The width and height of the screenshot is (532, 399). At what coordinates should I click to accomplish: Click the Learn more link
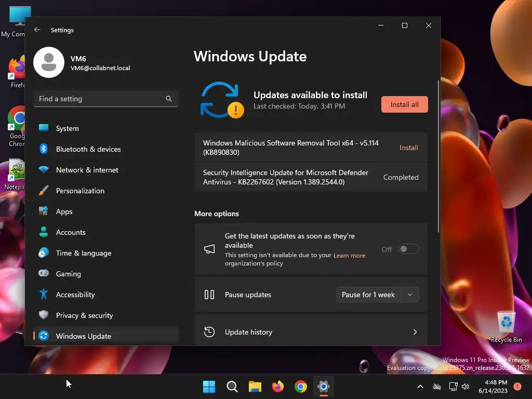pyautogui.click(x=349, y=256)
